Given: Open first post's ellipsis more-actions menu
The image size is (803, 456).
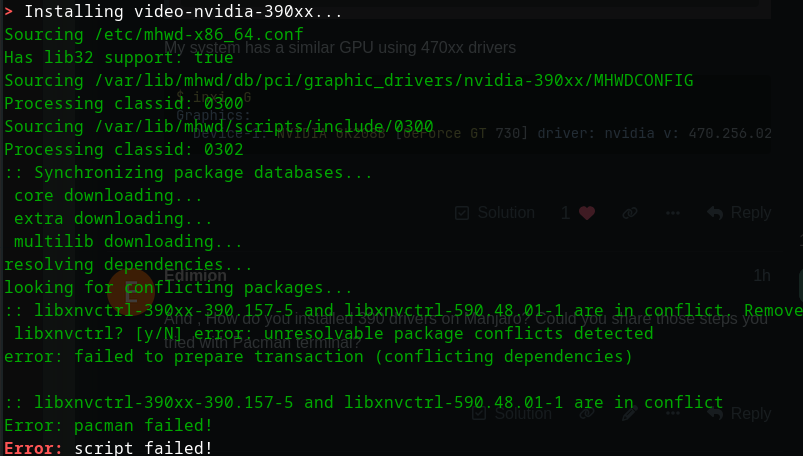Looking at the screenshot, I should [x=673, y=213].
